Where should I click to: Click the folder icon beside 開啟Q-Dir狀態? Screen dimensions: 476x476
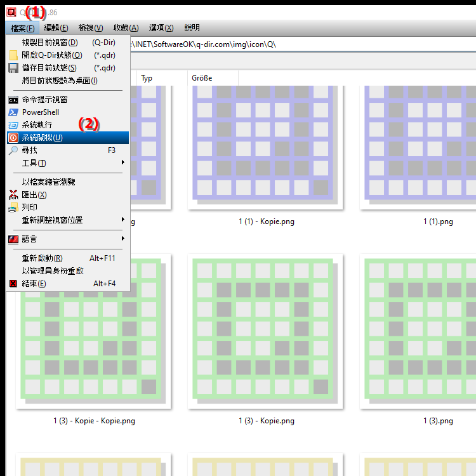pos(13,55)
